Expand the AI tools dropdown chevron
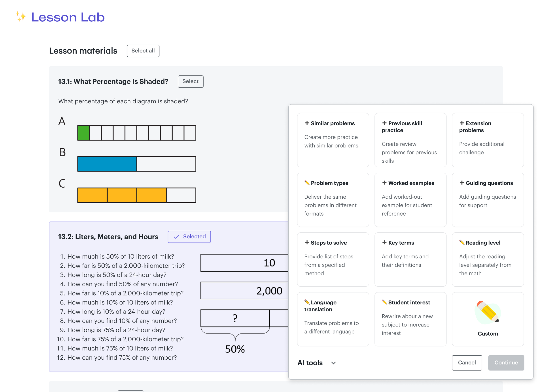Image resolution: width=552 pixels, height=392 pixels. 333,363
